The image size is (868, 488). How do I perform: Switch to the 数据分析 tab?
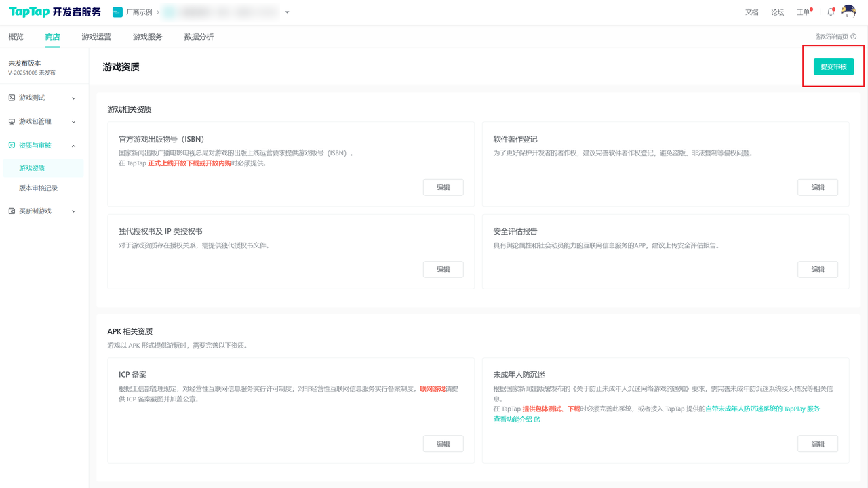tap(199, 37)
